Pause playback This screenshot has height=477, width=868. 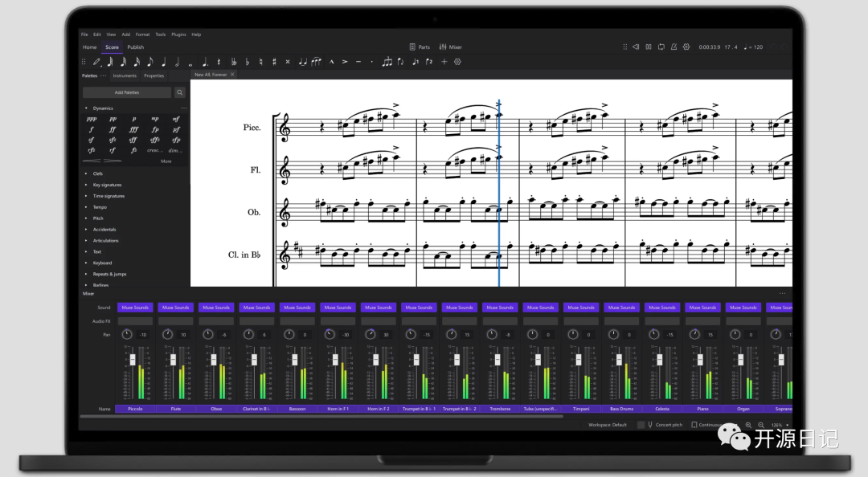coord(649,47)
